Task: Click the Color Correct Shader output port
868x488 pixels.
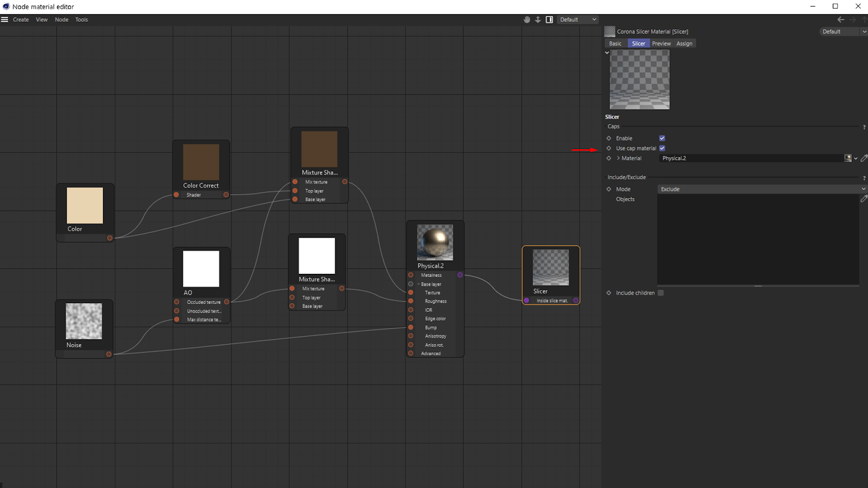Action: [226, 195]
